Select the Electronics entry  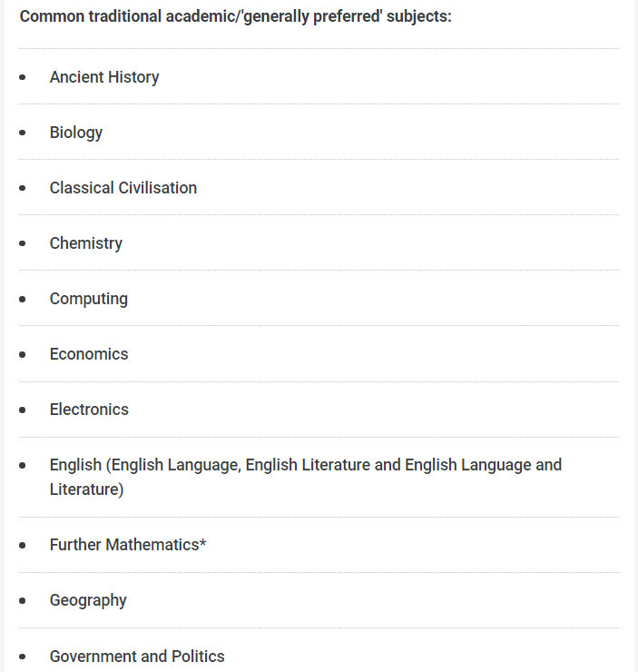coord(89,410)
